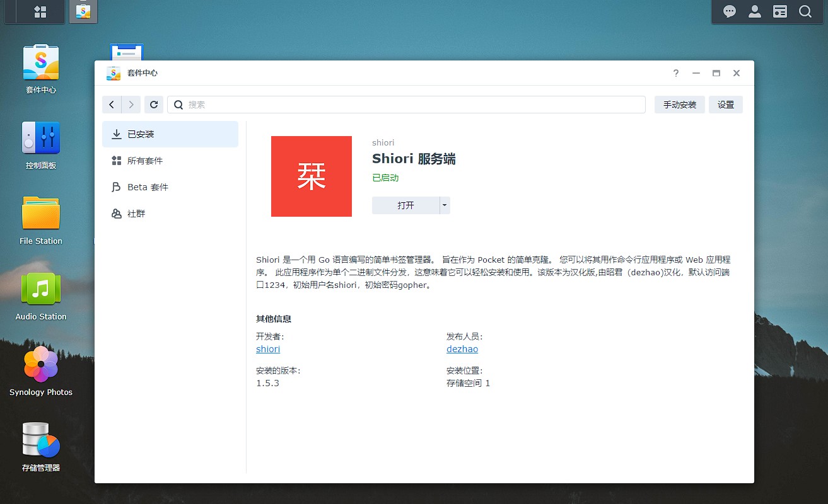Click the Shiori 服务端 title

click(x=414, y=159)
